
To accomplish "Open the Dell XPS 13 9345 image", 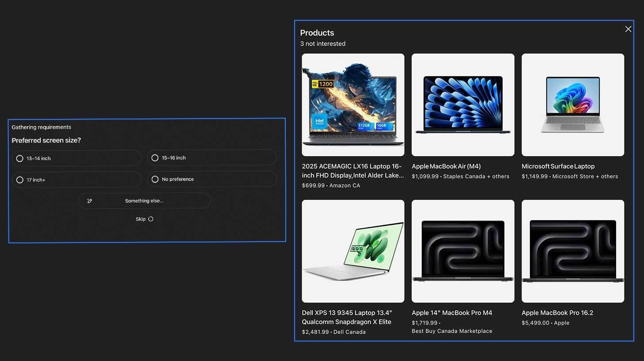I will (x=353, y=251).
